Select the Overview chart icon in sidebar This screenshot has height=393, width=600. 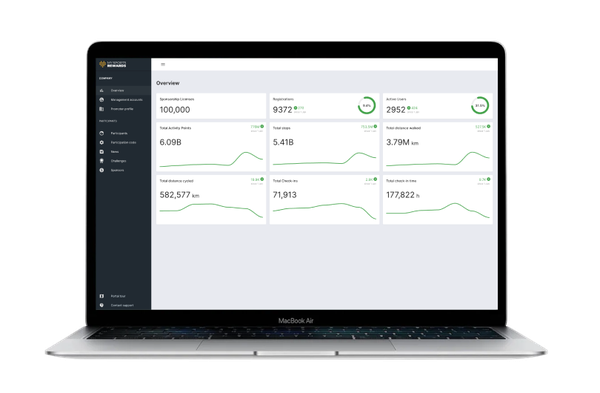coord(101,90)
